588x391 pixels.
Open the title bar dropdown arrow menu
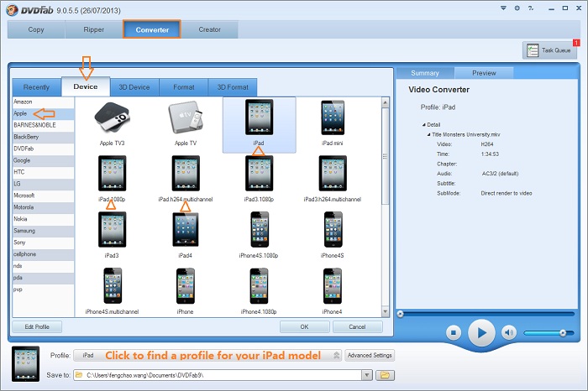tap(503, 8)
